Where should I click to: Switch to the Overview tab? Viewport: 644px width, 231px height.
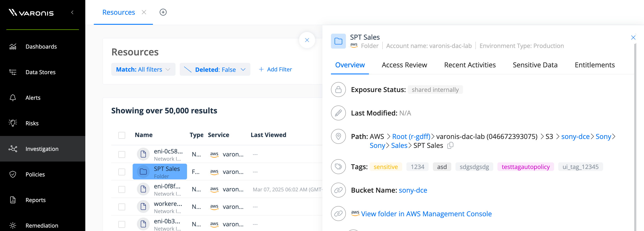[350, 65]
